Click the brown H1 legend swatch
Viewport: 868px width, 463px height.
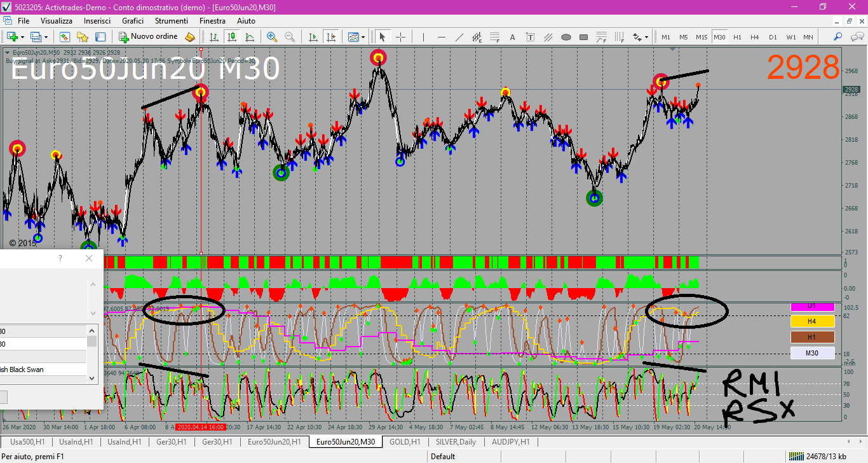point(812,337)
